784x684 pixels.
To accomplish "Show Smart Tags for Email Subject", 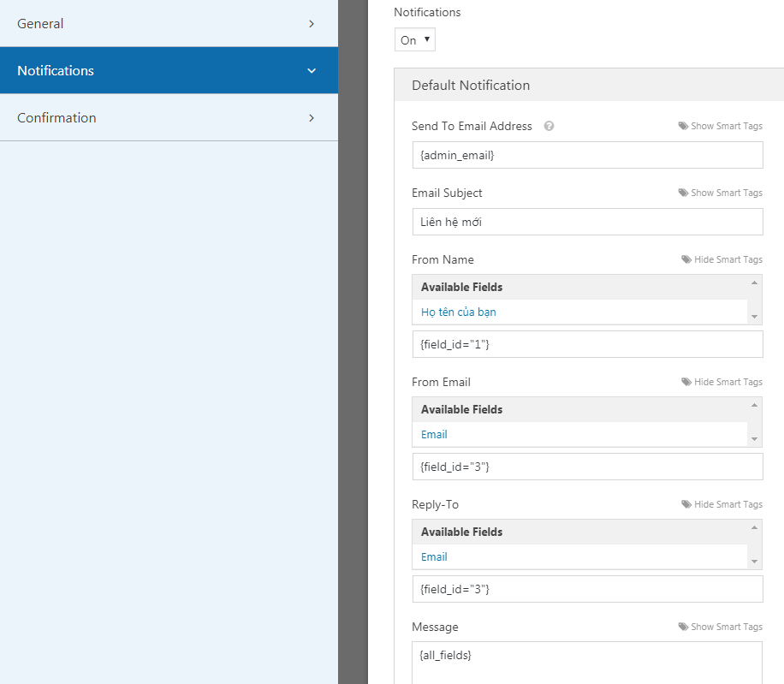I will click(720, 193).
